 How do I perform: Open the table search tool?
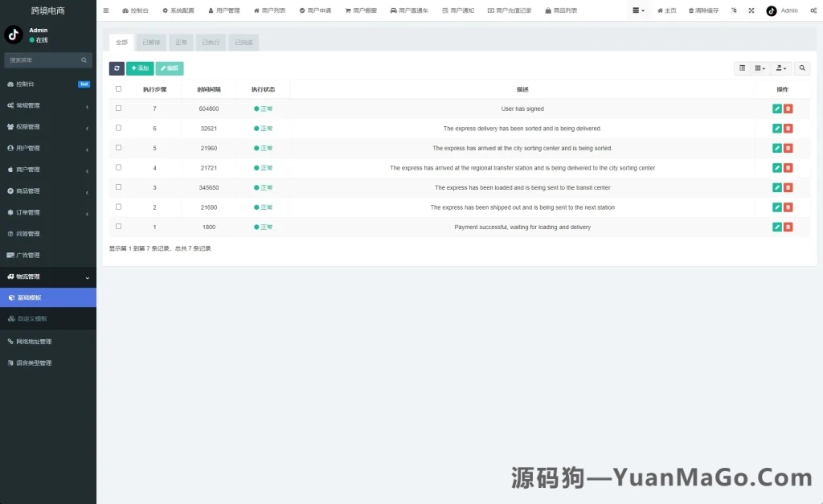pos(802,68)
